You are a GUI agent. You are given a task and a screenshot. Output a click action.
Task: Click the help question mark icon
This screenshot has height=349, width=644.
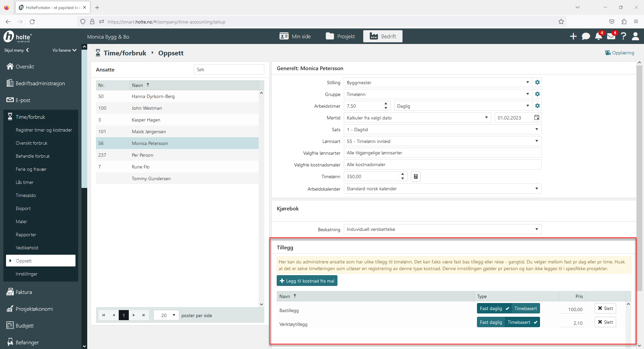[624, 36]
